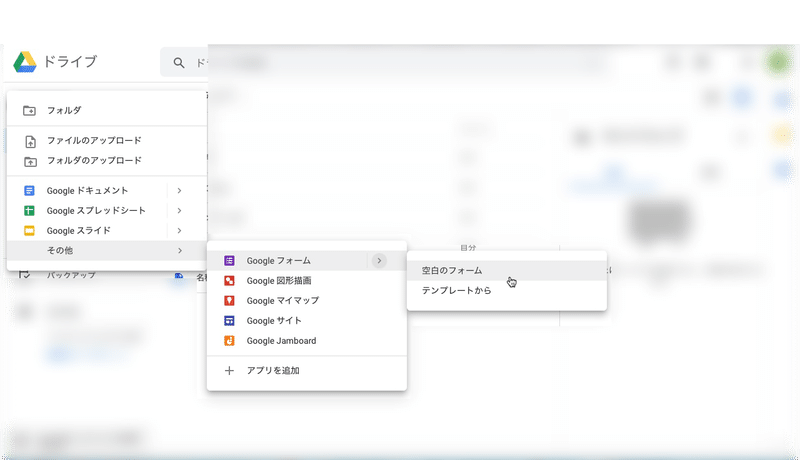Image resolution: width=800 pixels, height=460 pixels.
Task: Click the new folder icon
Action: (x=30, y=111)
